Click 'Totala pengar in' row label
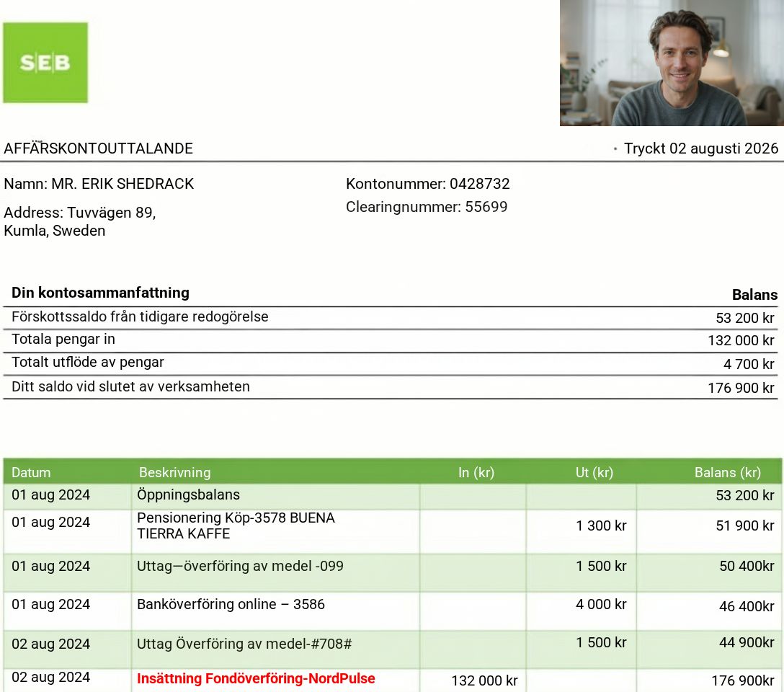Viewport: 784px width, 692px height. coord(63,340)
